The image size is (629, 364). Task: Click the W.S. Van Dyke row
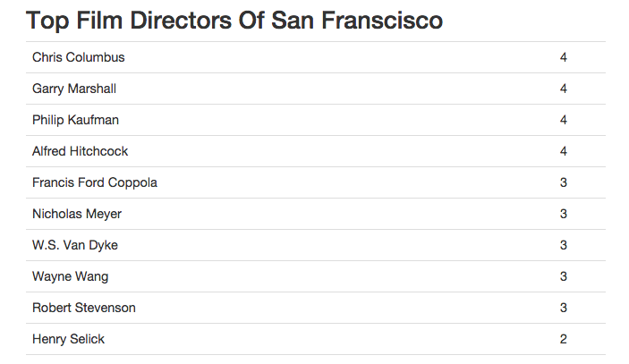click(x=316, y=245)
